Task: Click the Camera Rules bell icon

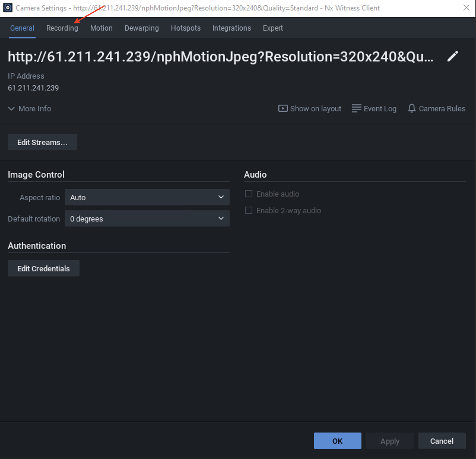Action: pos(412,108)
